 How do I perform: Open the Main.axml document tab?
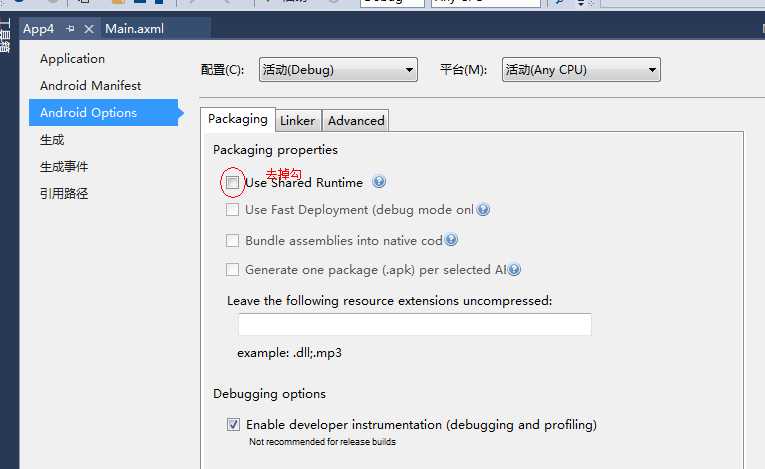click(134, 29)
